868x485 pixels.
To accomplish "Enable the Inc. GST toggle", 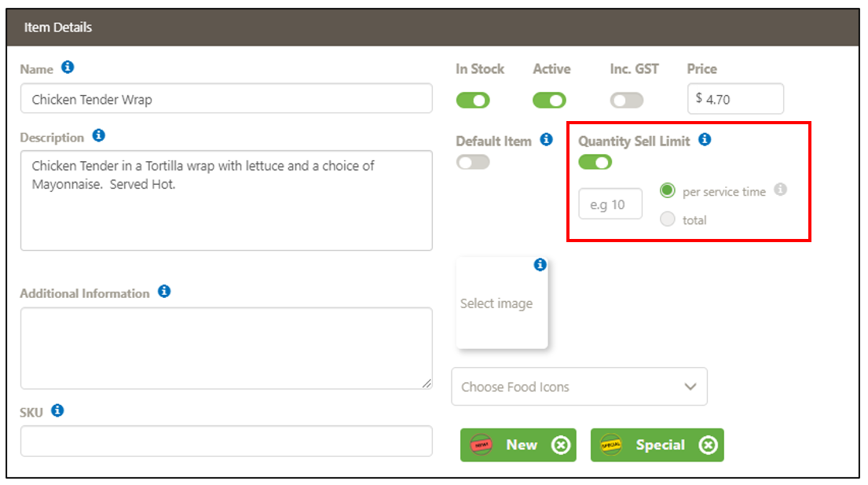I will [626, 100].
